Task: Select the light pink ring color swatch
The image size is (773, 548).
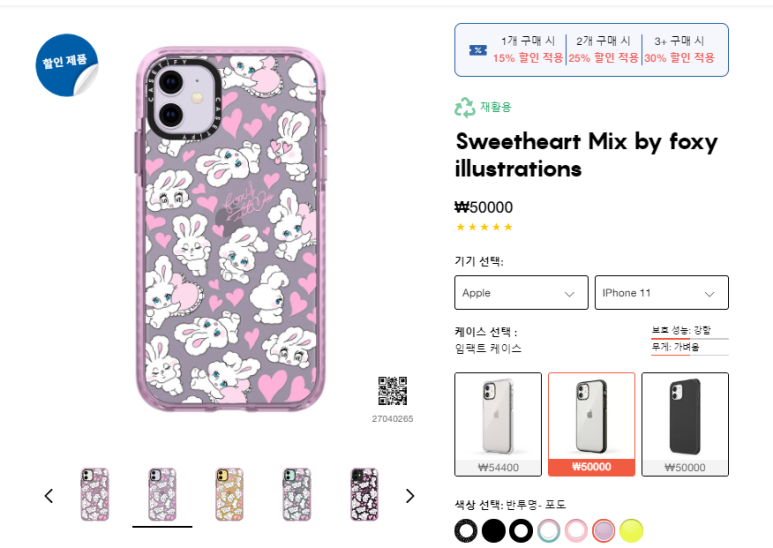Action: [x=576, y=530]
